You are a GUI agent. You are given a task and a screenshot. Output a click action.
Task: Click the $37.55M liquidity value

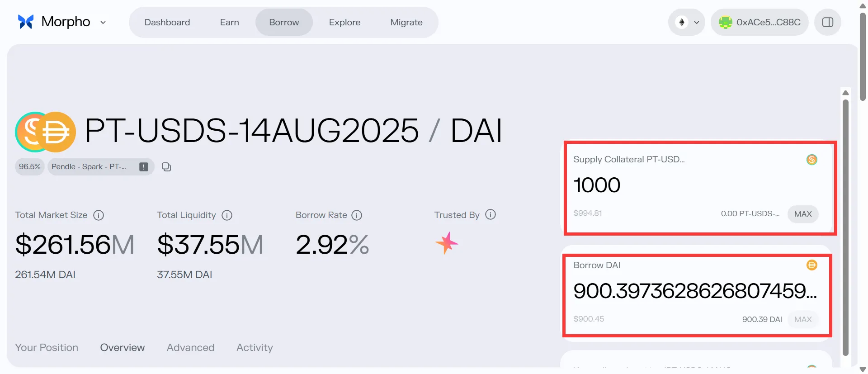[210, 245]
